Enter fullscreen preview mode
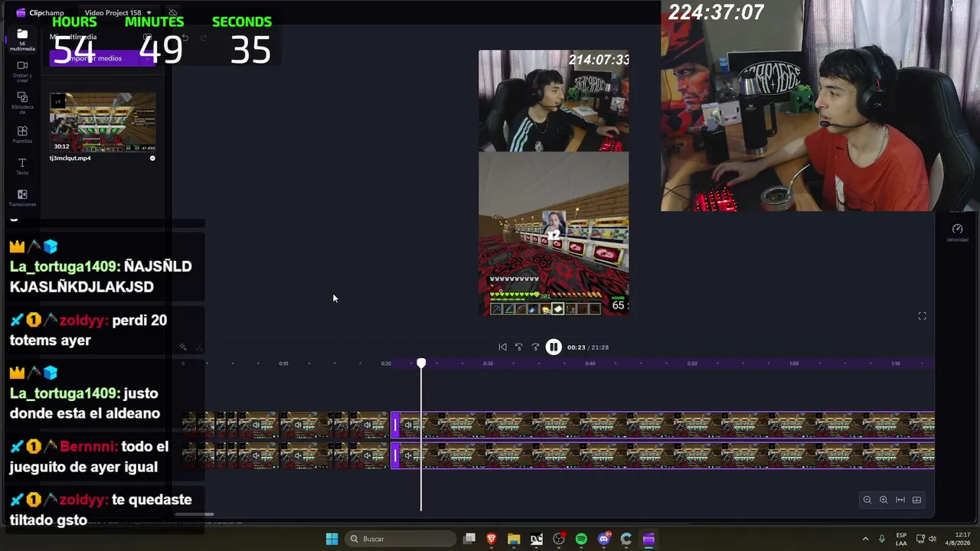The width and height of the screenshot is (980, 551). click(922, 316)
